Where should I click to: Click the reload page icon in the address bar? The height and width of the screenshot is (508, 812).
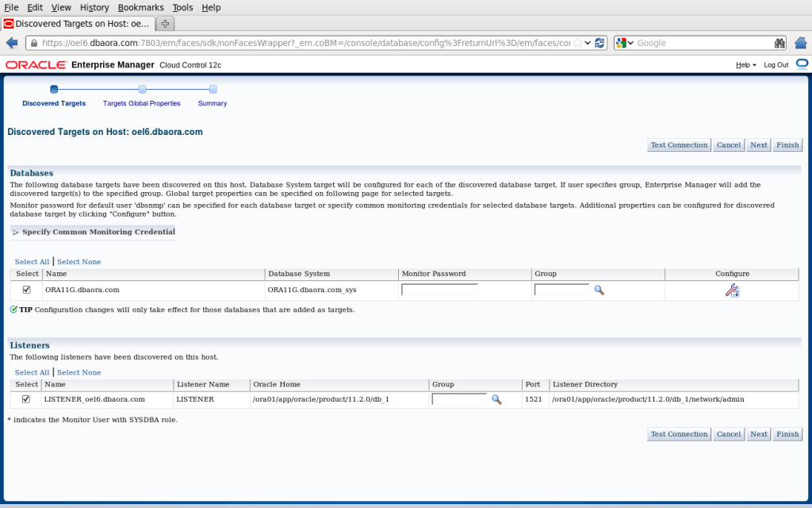pyautogui.click(x=599, y=43)
